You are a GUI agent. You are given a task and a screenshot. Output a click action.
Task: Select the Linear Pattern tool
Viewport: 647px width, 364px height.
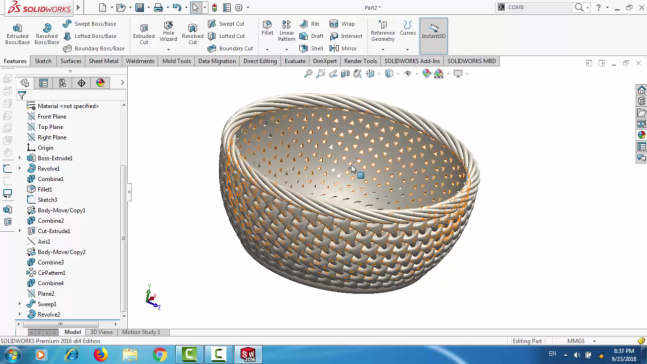click(286, 31)
